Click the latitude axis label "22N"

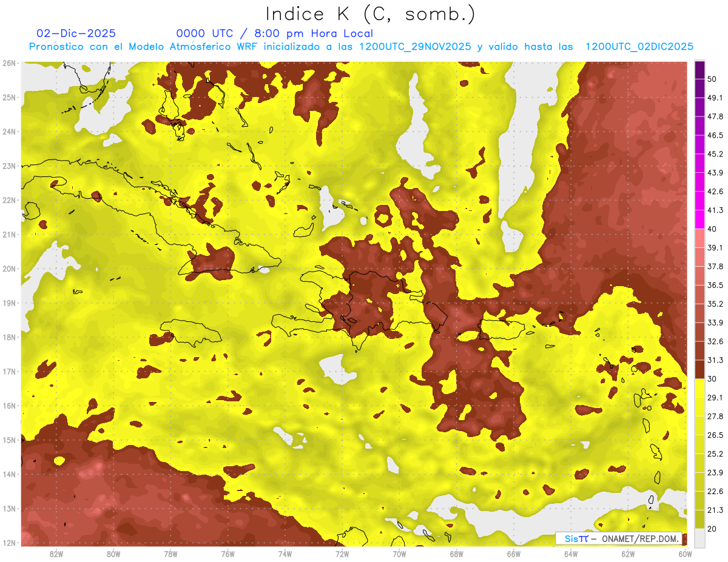9,200
